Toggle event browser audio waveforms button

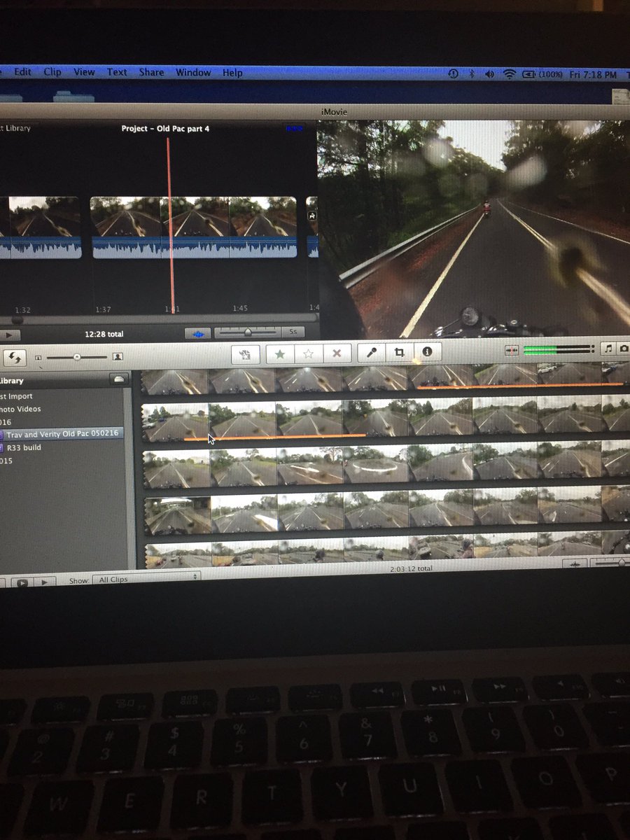[575, 564]
